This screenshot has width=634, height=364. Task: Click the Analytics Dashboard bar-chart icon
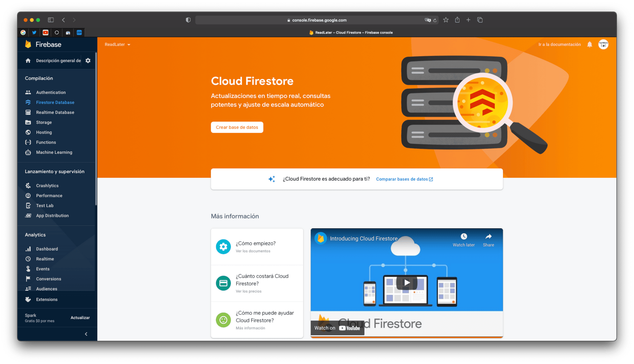pos(28,249)
